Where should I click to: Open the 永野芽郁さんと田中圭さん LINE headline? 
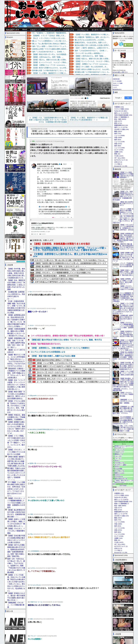click(x=70, y=255)
